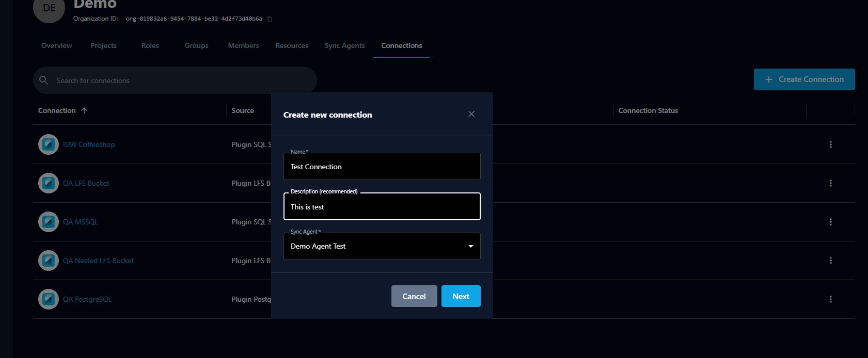Click the QA MSSQL connection icon
Screen dimensions: 868x358
(49, 222)
